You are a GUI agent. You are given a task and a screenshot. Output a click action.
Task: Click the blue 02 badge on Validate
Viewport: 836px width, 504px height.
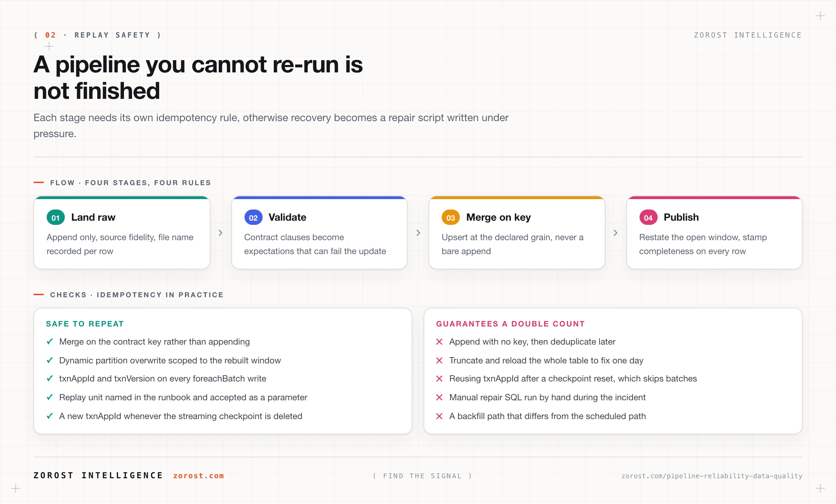[x=253, y=218]
